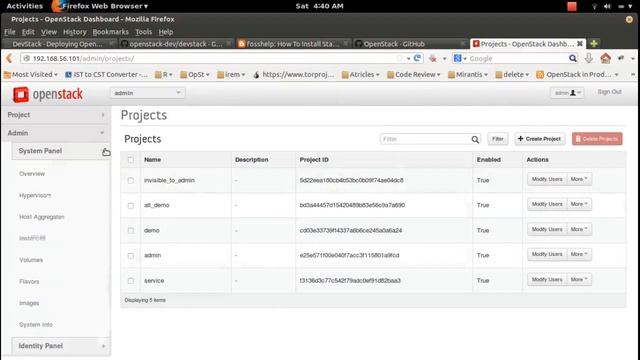This screenshot has height=360, width=640.
Task: Switch to the OpenStack GitHub tab
Action: [410, 44]
